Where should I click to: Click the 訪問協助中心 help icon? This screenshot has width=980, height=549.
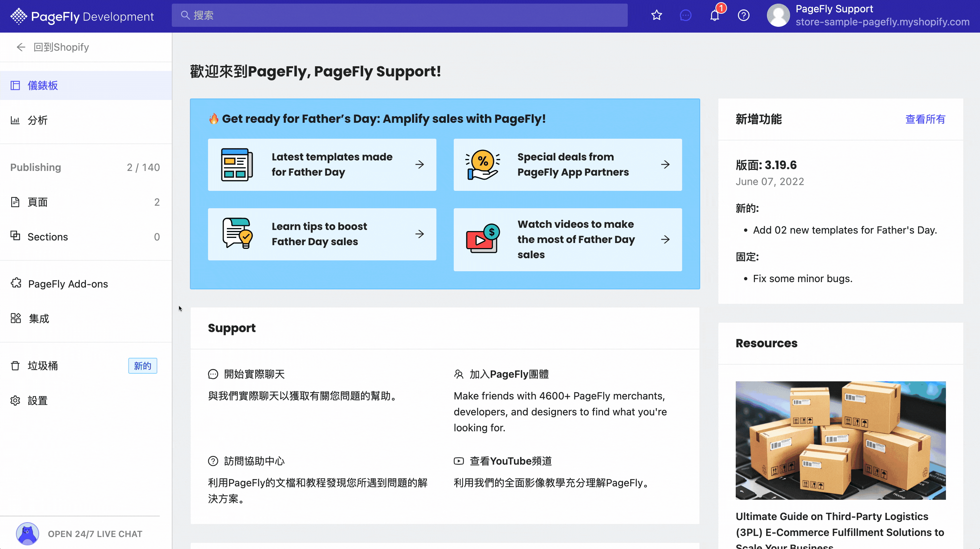[x=213, y=461]
